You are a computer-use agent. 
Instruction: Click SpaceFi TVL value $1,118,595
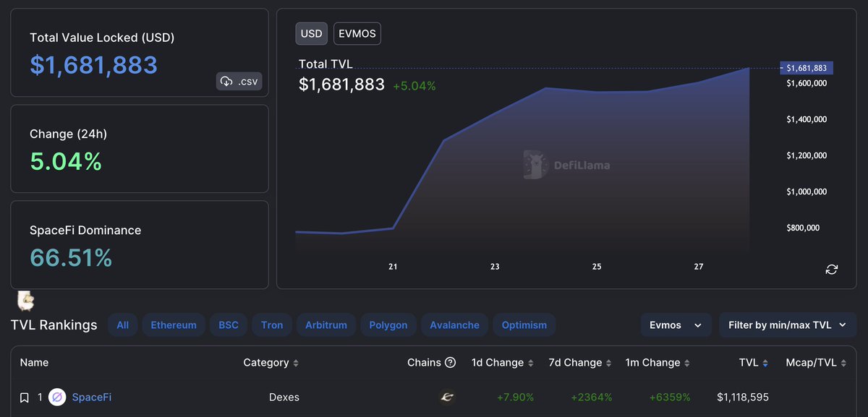click(743, 397)
